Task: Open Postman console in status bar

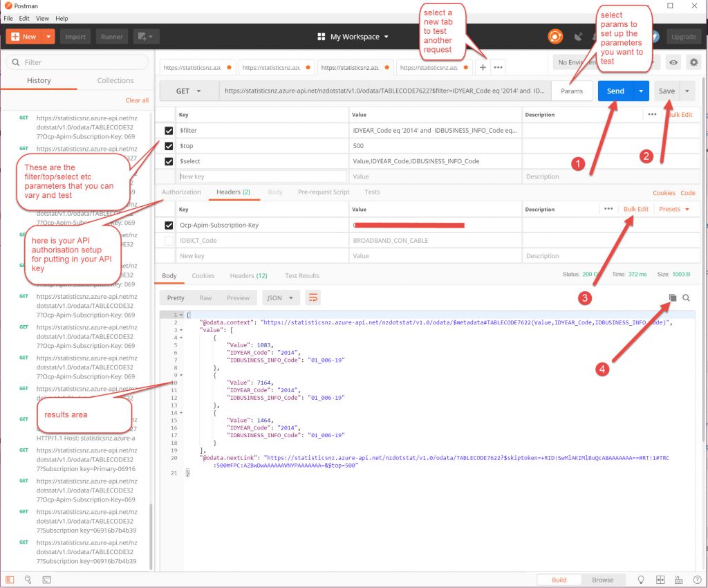Action: pyautogui.click(x=47, y=580)
